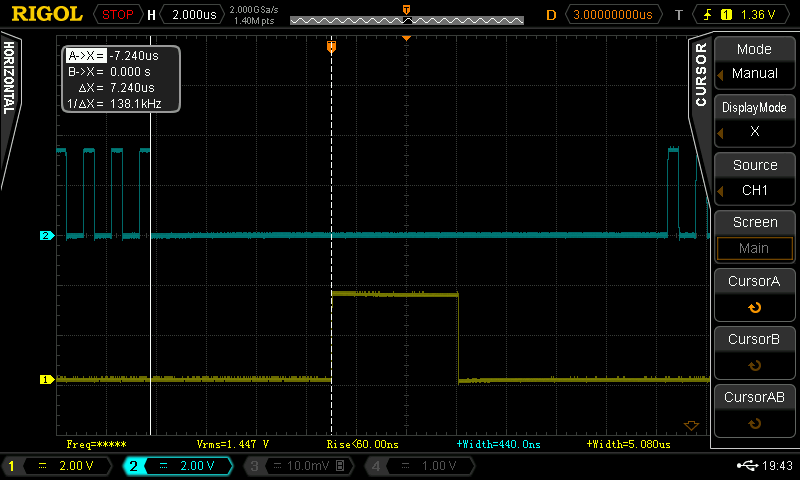Click the red STOP status indicator
This screenshot has height=480, width=800.
(x=117, y=14)
